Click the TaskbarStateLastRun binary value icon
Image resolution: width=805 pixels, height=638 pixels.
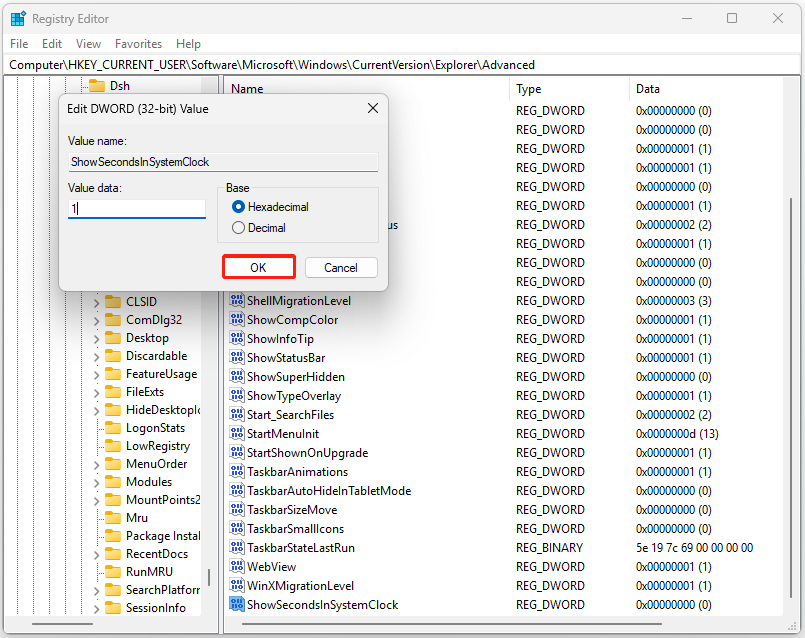click(237, 548)
